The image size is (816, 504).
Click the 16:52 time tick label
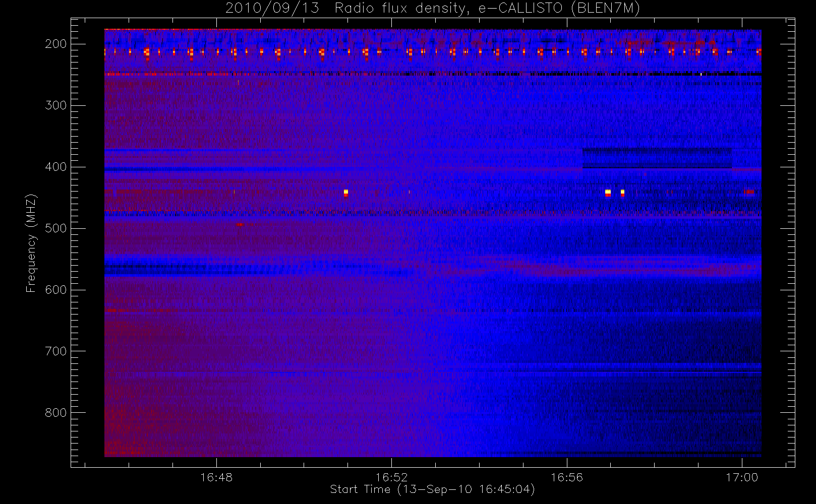(391, 477)
